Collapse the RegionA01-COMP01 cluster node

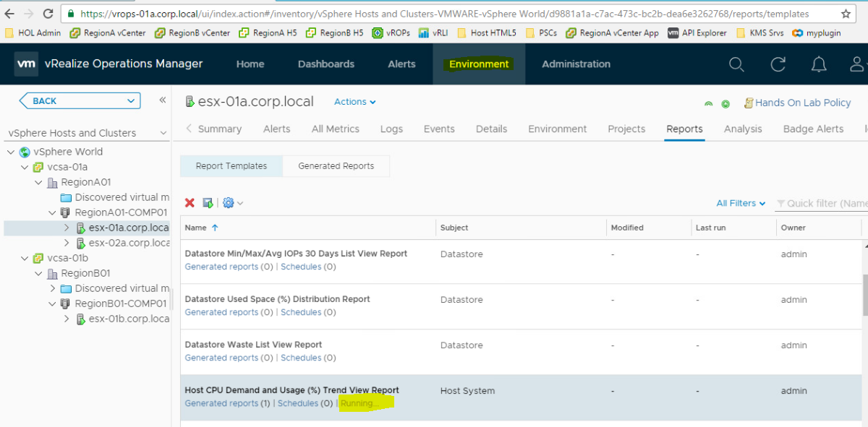[x=52, y=212]
